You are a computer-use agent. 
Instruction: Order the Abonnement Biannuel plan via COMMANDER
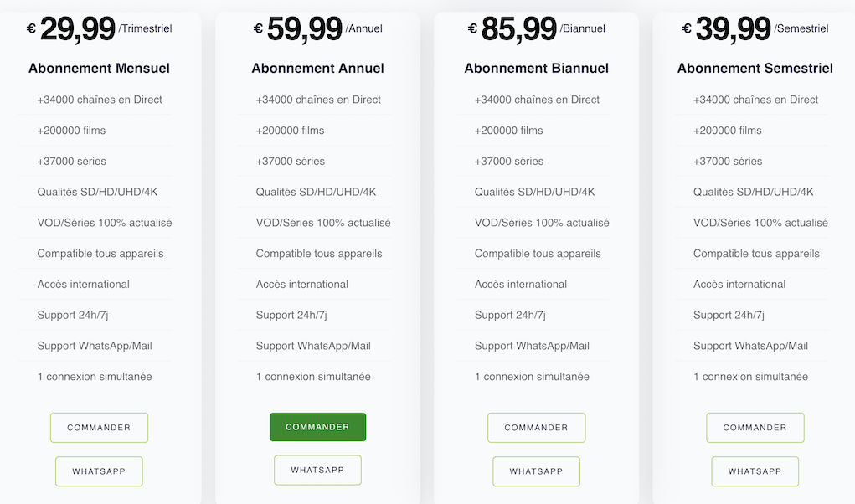click(x=536, y=428)
